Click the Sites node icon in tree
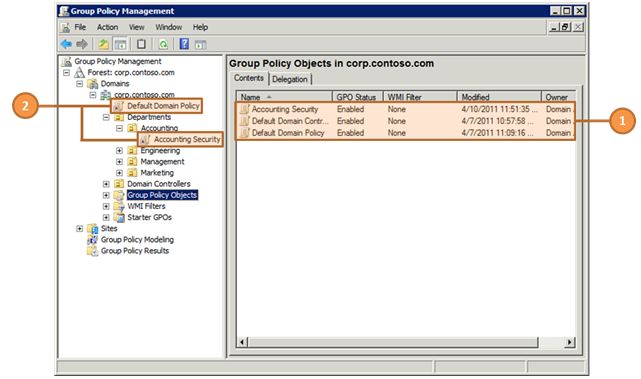This screenshot has width=641, height=379. point(93,229)
